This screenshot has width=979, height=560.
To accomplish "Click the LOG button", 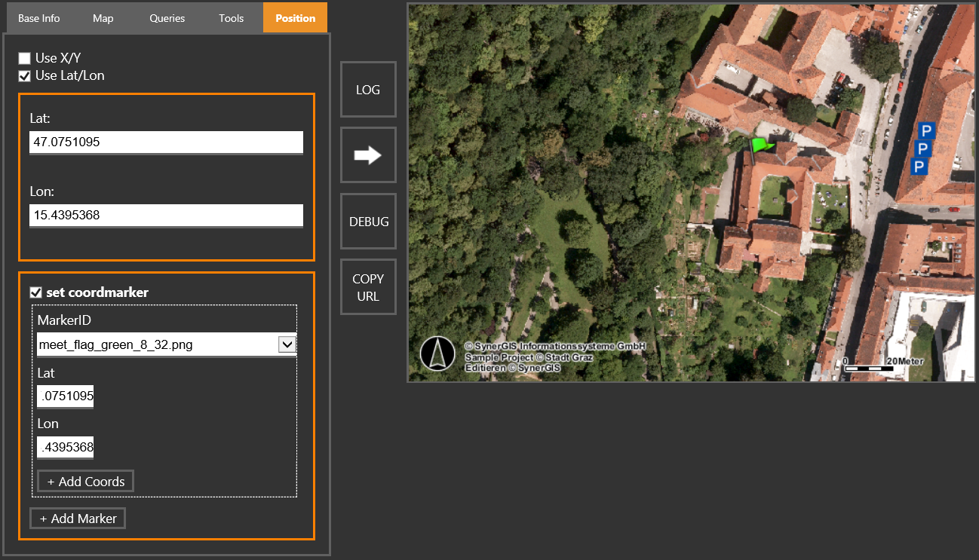I will 368,89.
